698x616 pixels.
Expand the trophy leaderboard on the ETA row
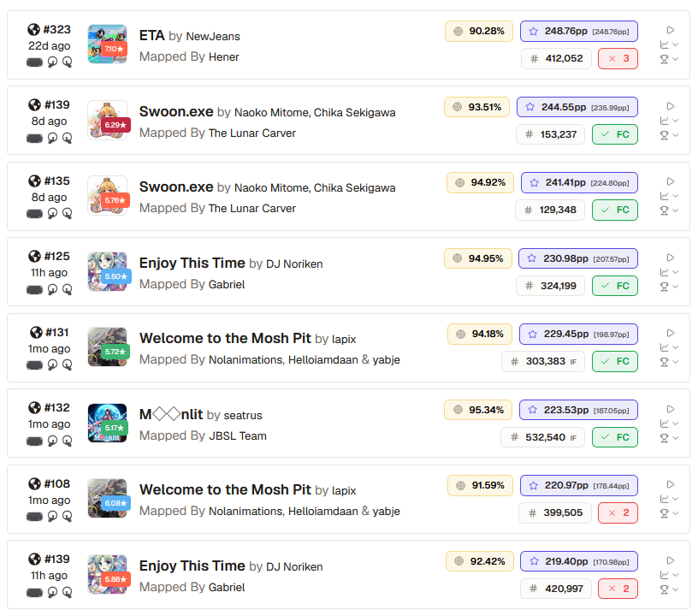pos(669,59)
